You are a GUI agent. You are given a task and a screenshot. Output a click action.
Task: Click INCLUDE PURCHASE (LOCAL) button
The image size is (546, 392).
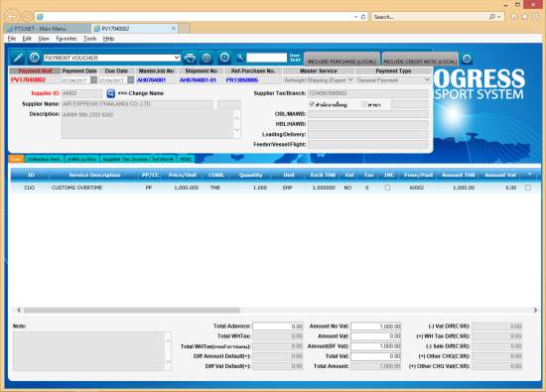pos(341,60)
